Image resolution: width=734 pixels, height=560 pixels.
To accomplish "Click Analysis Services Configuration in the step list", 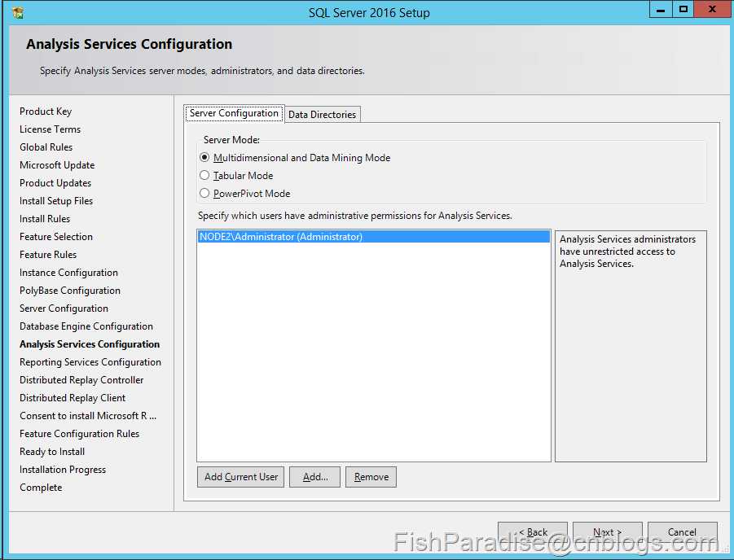I will point(90,344).
